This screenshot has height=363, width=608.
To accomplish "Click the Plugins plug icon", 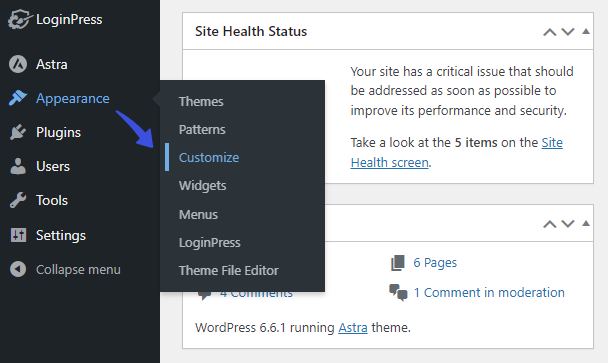I will tap(18, 132).
